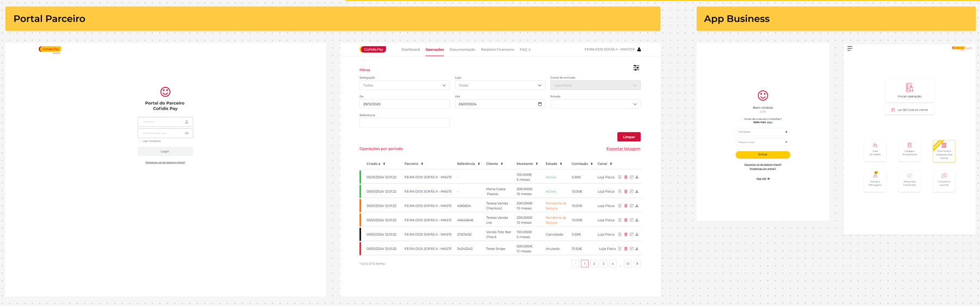
Task: Click the App info link
Action: click(762, 179)
